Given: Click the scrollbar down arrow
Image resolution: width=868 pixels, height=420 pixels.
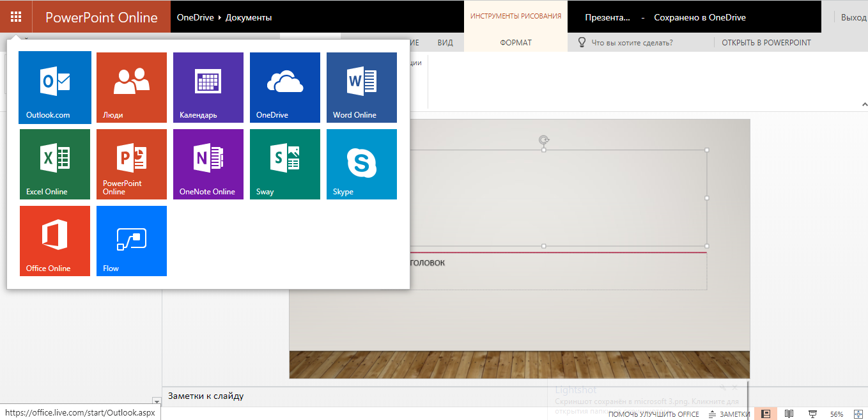Looking at the screenshot, I should [x=157, y=401].
